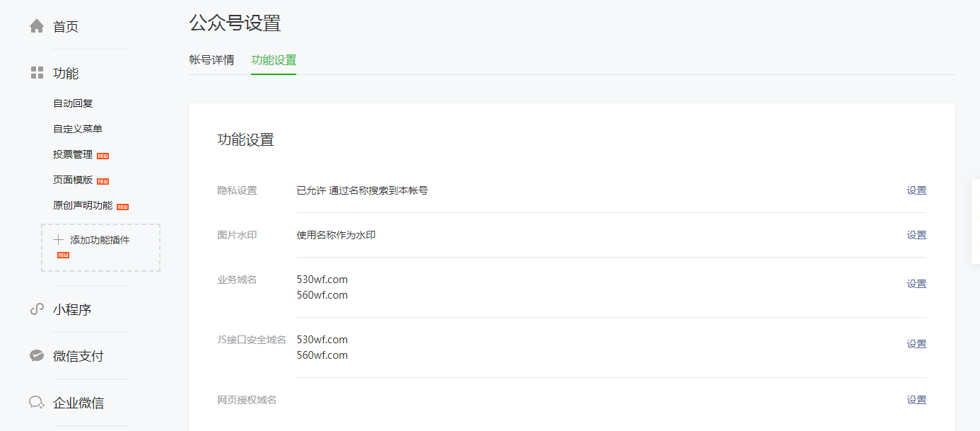
Task: Click 设置 for 图片水印
Action: tap(916, 235)
